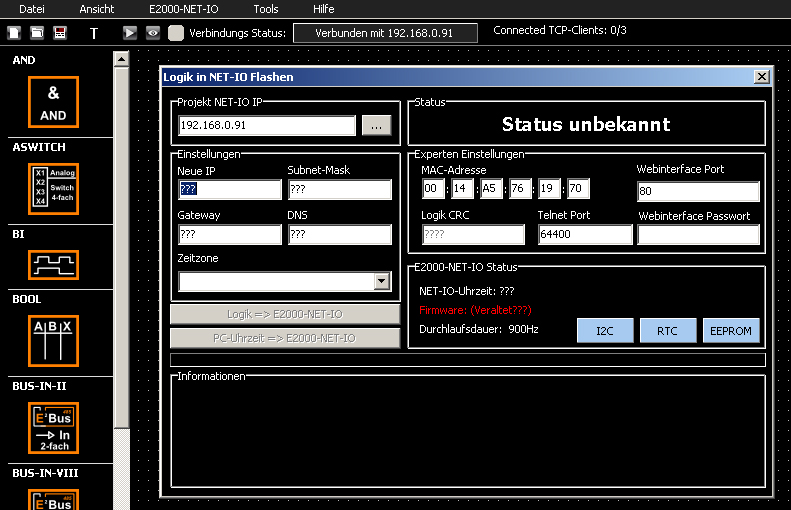Click the EEPROM button
This screenshot has width=791, height=510.
point(731,331)
